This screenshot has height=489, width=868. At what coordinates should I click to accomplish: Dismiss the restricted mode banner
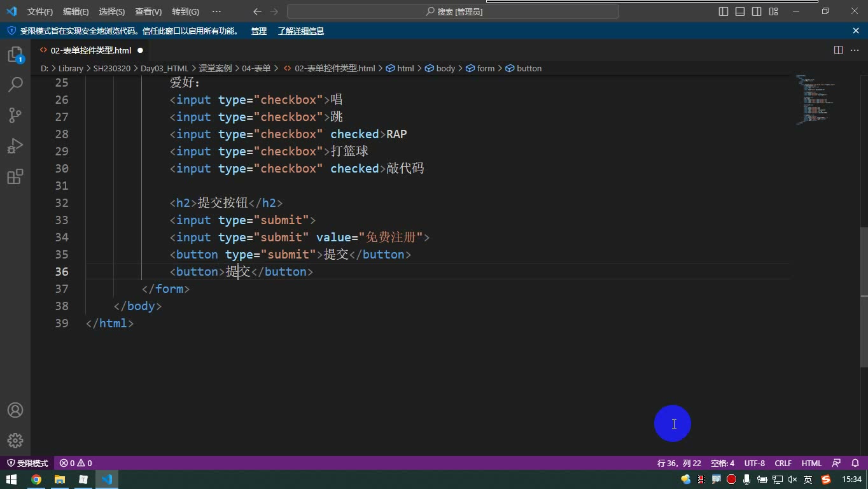pos(856,31)
